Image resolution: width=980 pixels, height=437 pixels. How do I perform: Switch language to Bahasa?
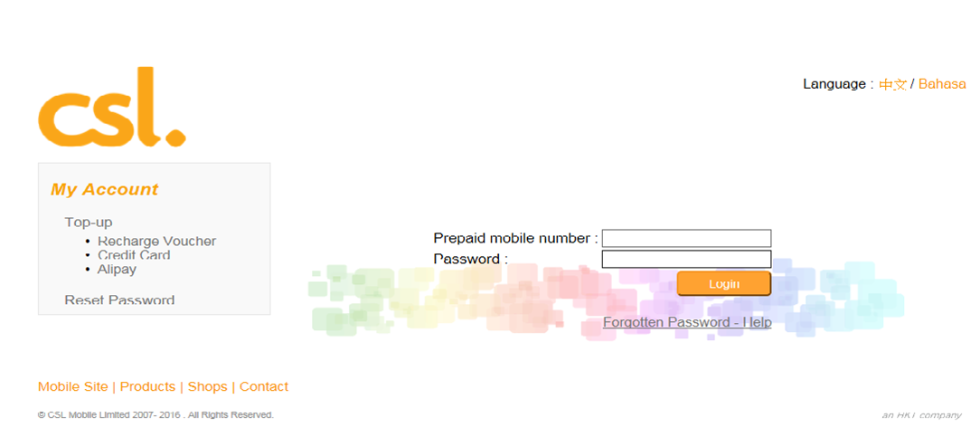point(942,84)
